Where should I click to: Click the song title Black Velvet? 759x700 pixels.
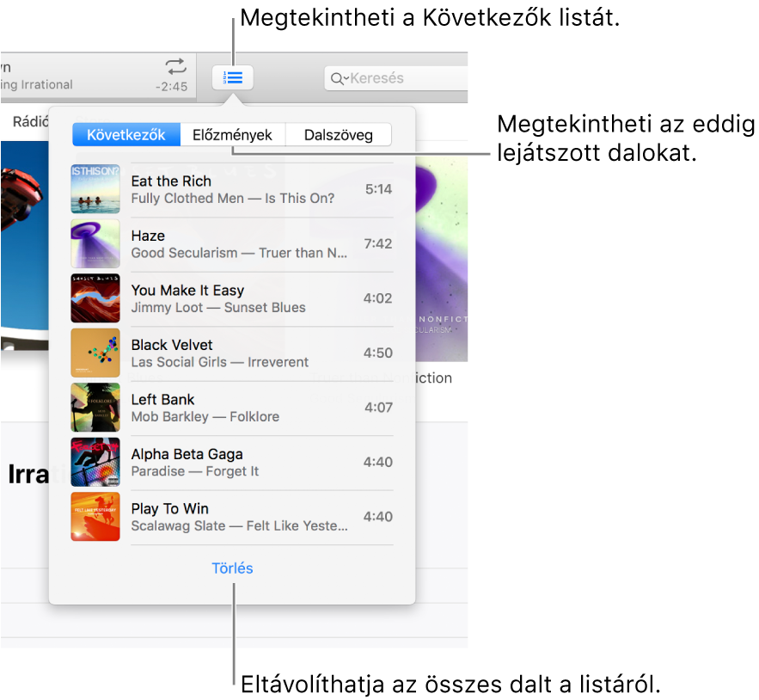point(172,345)
